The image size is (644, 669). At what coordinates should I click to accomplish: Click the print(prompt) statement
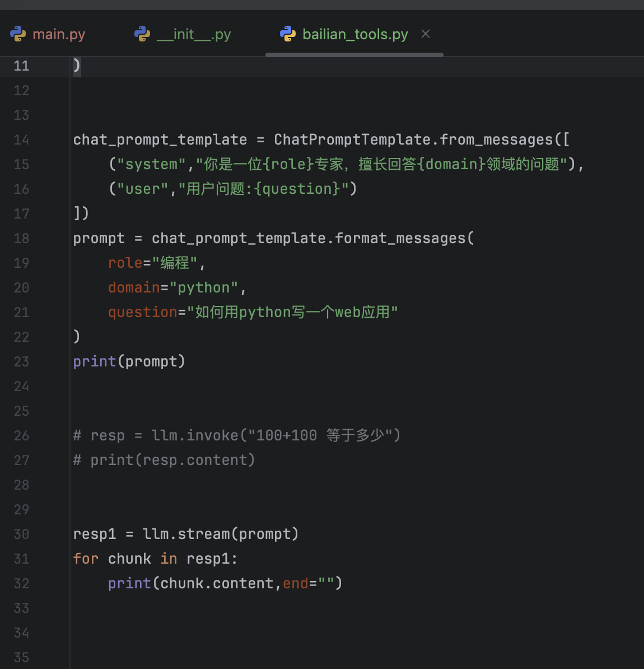[129, 362]
